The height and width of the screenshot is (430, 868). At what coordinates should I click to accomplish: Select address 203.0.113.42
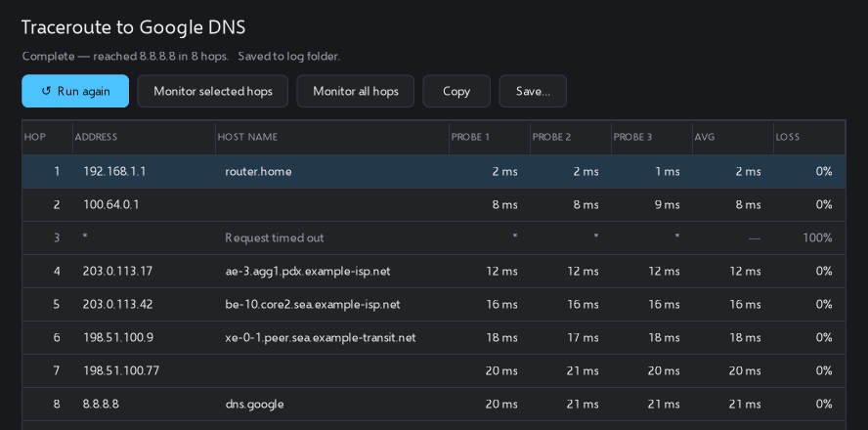(118, 304)
